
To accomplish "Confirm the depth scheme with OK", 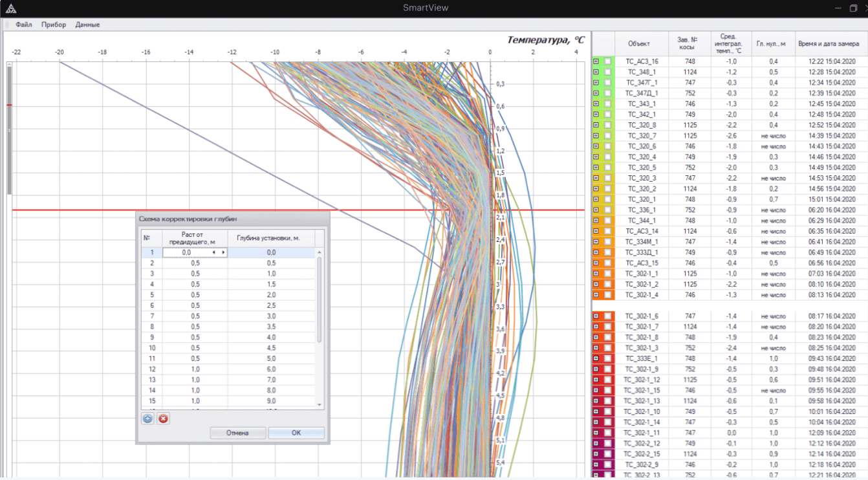I will pos(296,433).
